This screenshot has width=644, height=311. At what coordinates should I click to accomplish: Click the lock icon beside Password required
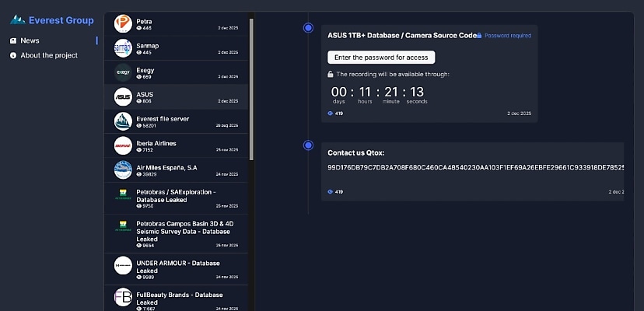479,36
